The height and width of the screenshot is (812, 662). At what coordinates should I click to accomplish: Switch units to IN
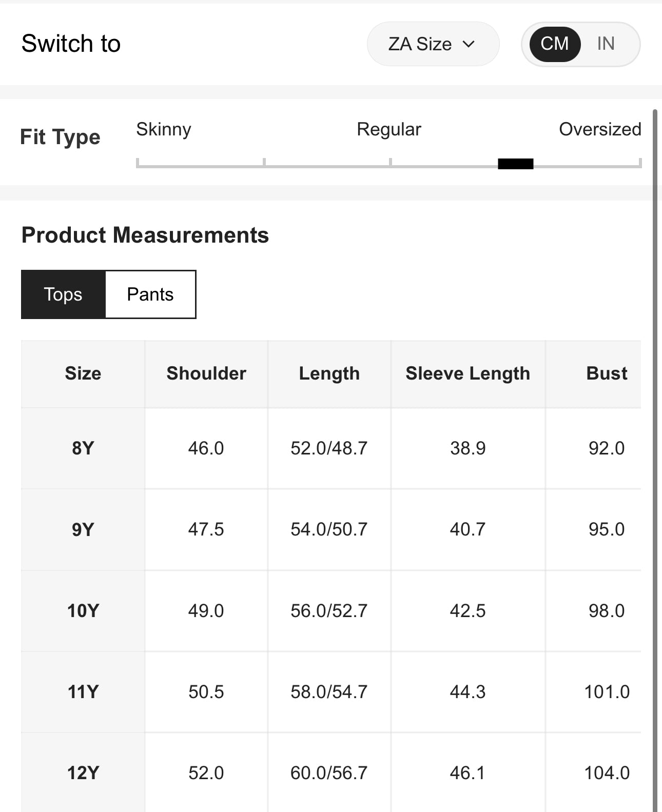tap(606, 44)
